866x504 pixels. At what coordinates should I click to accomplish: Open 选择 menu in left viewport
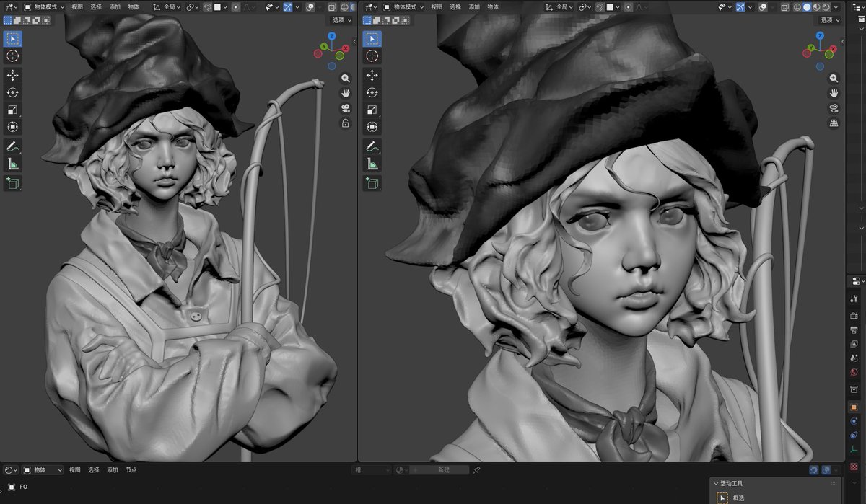point(96,6)
